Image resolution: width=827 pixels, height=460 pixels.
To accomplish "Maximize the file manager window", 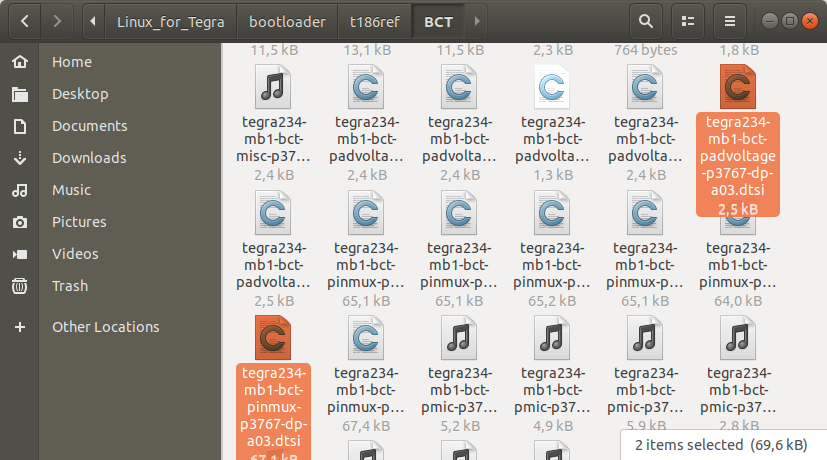I will pos(790,21).
